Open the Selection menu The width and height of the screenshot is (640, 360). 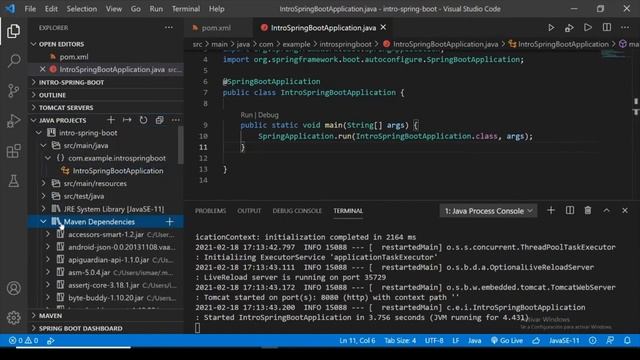click(82, 9)
